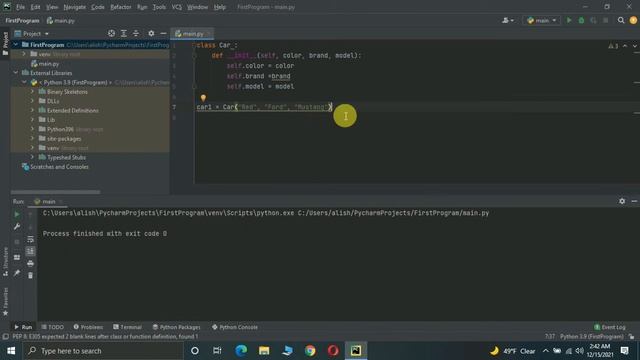Viewport: 640px width, 360px height.
Task: Rerun main with Run panel play icon
Action: tap(17, 214)
